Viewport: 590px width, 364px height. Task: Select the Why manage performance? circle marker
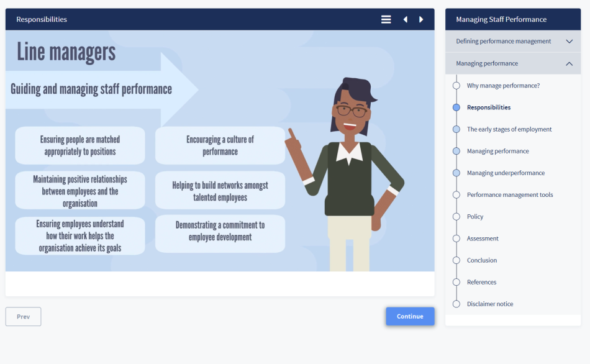456,86
